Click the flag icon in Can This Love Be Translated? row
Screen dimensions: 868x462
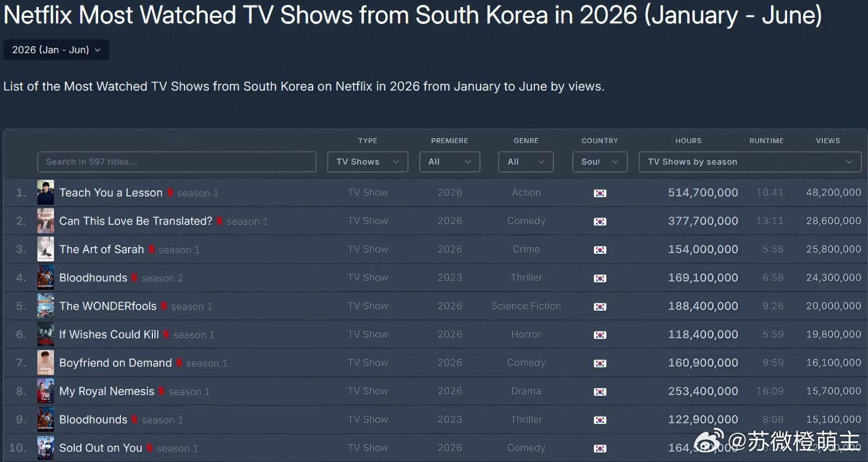(x=600, y=221)
